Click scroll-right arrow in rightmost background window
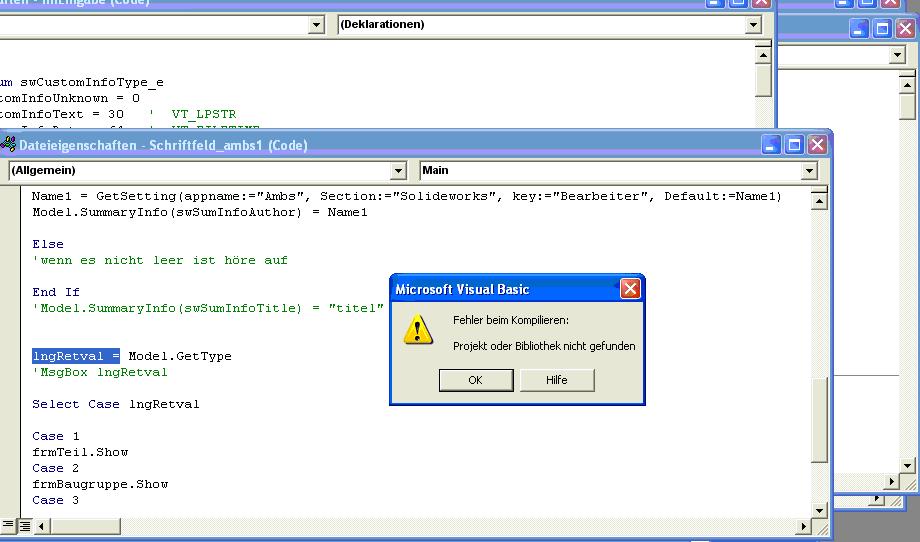Screen dimensions: 920x542 [891, 482]
